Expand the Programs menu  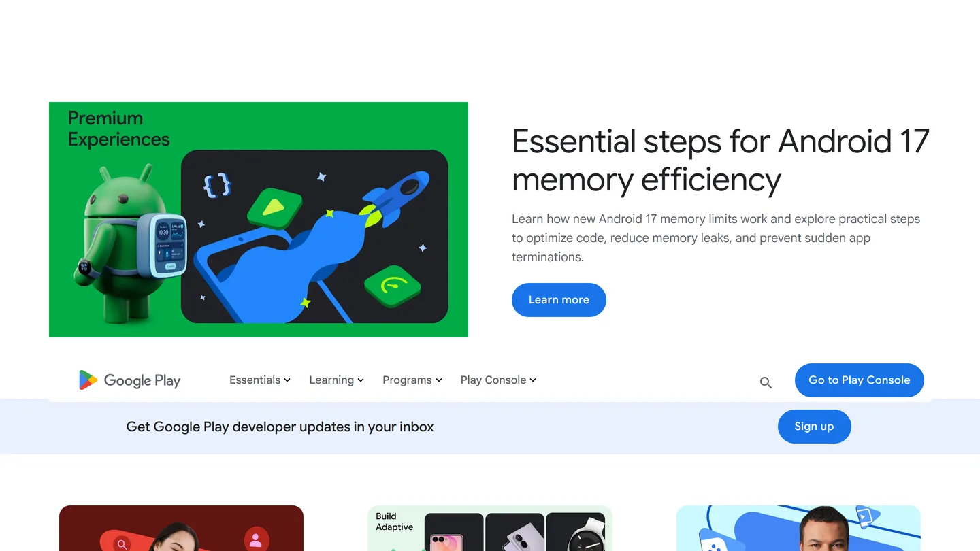click(412, 380)
